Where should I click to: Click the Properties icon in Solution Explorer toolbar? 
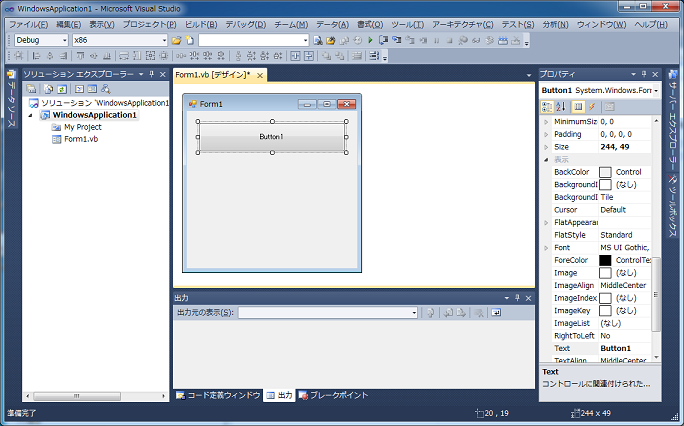pos(31,89)
